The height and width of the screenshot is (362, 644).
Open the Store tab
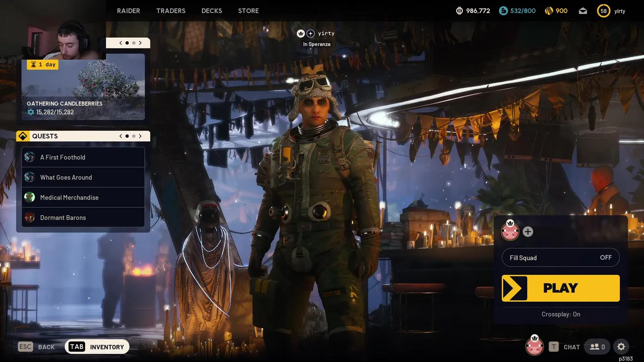[249, 11]
